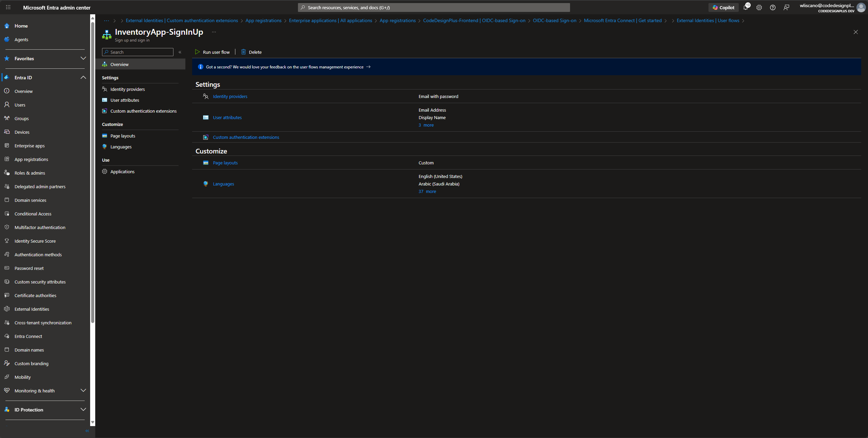Collapse left navigation double-chevron
The height and width of the screenshot is (438, 868).
point(87,431)
